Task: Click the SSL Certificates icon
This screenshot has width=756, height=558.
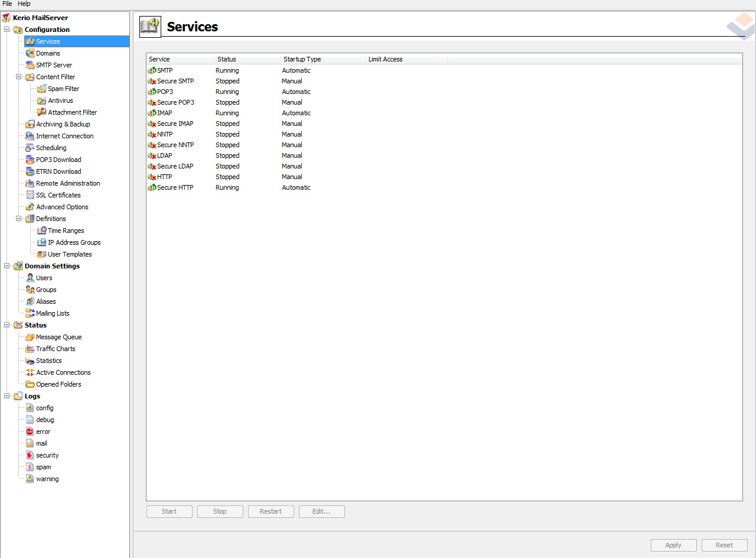Action: point(30,195)
